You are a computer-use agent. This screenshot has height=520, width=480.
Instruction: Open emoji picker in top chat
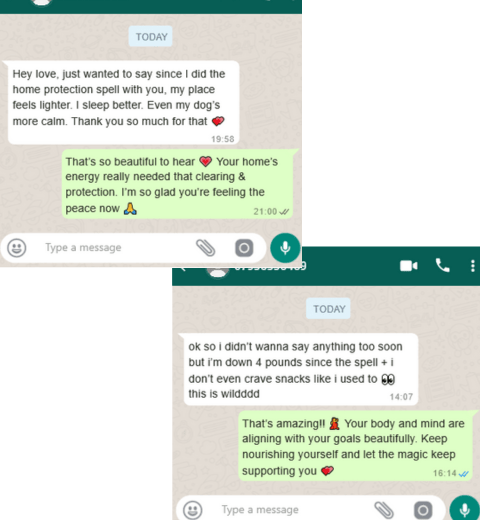pyautogui.click(x=17, y=248)
